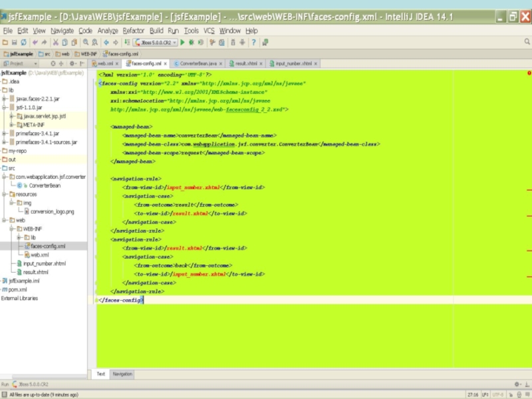This screenshot has height=399, width=532.
Task: Click the lock icon in status bar
Action: point(511,394)
